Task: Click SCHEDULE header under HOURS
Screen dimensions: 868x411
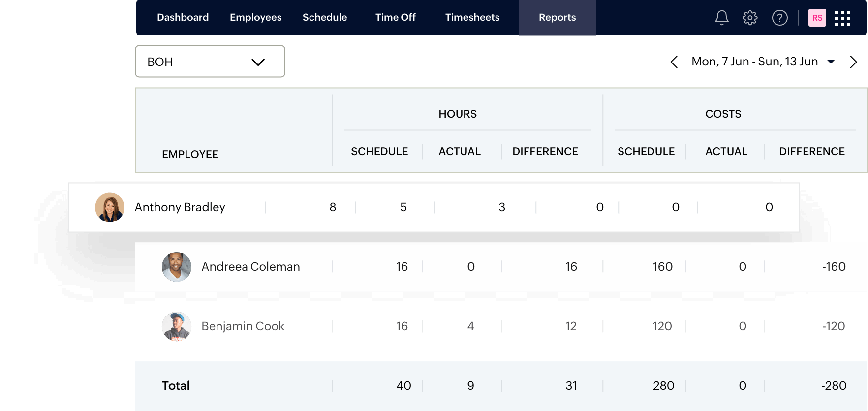Action: click(379, 151)
